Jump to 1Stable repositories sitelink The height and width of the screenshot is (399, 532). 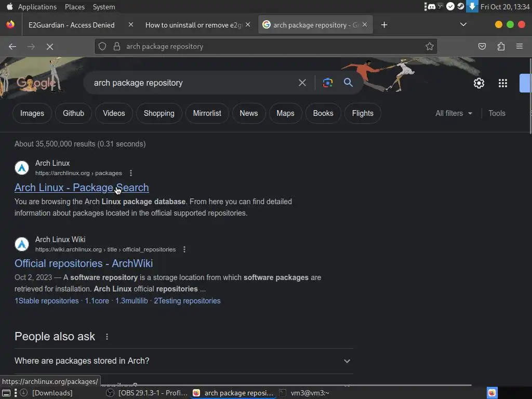click(46, 301)
